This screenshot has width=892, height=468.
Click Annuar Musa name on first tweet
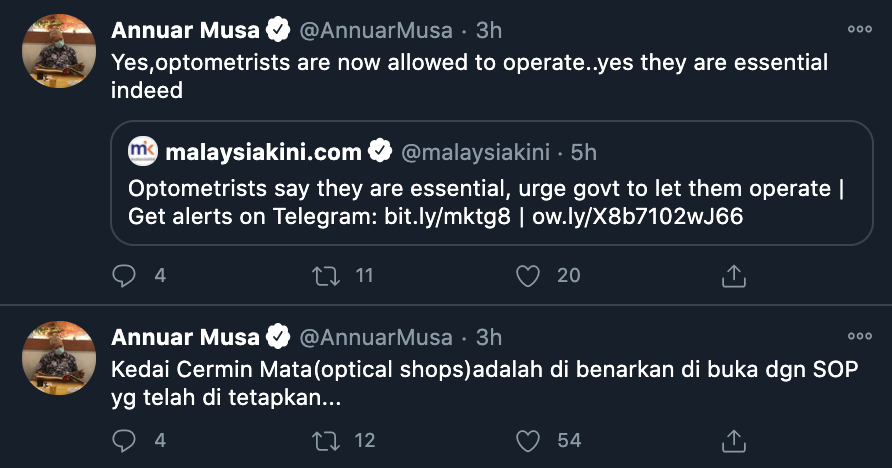click(x=185, y=31)
